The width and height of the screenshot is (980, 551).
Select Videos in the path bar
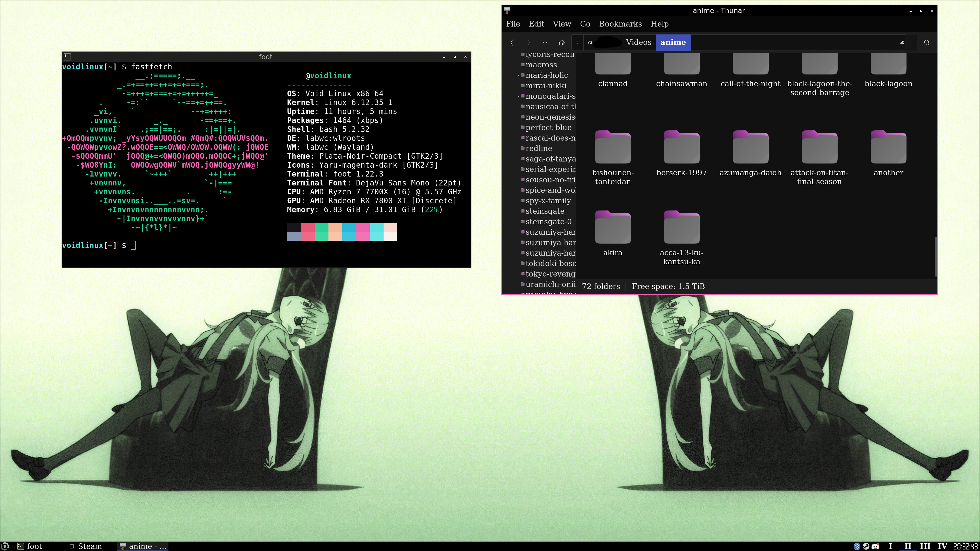point(638,42)
